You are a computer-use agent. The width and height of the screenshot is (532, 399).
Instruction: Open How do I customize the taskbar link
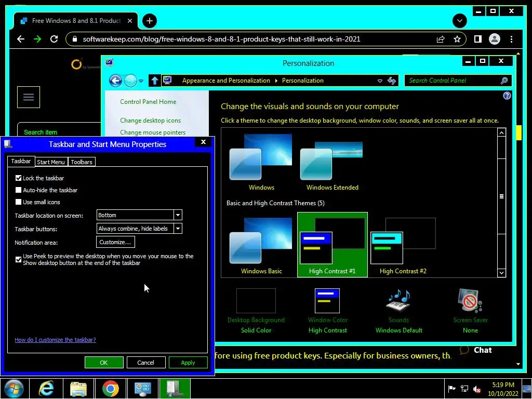click(x=55, y=340)
